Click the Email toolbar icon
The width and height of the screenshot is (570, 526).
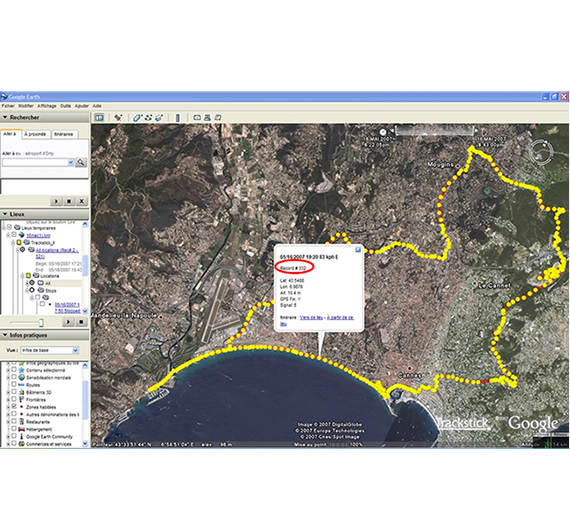click(197, 117)
